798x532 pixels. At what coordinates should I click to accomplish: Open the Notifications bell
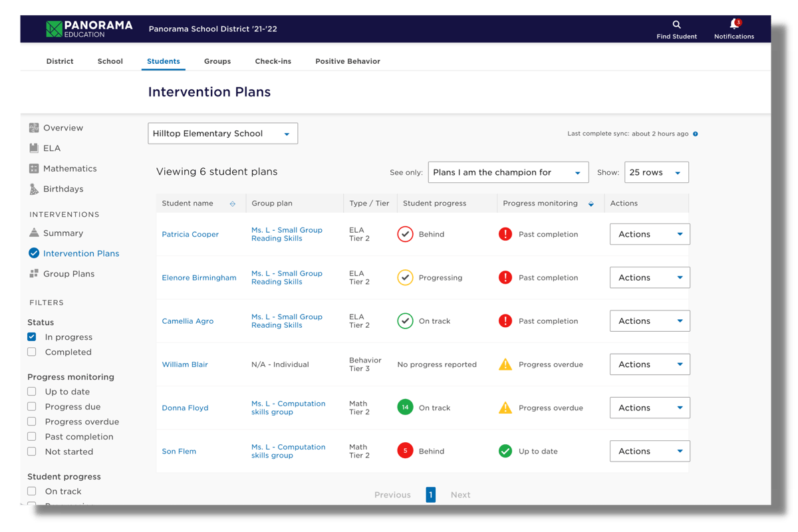point(733,29)
